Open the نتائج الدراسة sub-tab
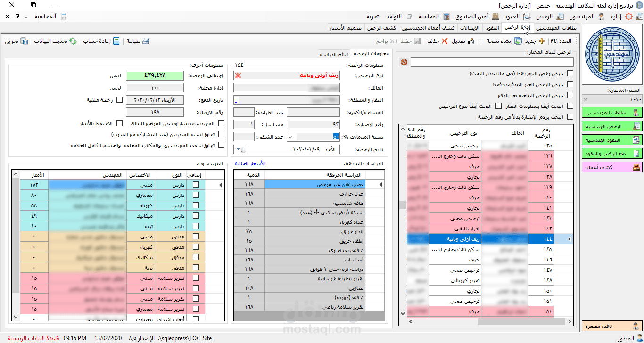 (334, 54)
